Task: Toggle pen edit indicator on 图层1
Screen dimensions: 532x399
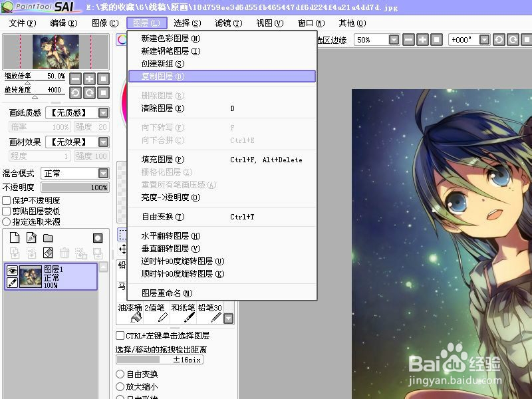Action: click(x=12, y=282)
